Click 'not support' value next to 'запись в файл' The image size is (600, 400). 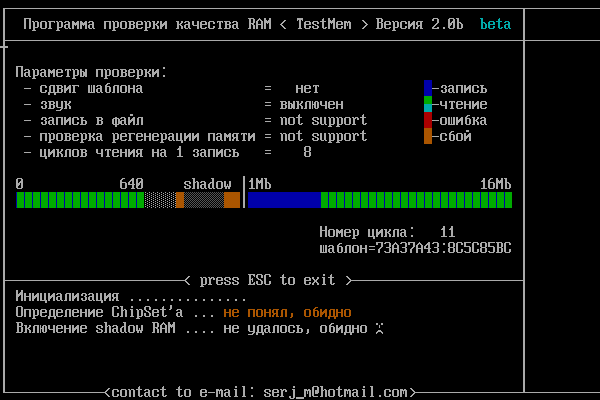click(323, 121)
